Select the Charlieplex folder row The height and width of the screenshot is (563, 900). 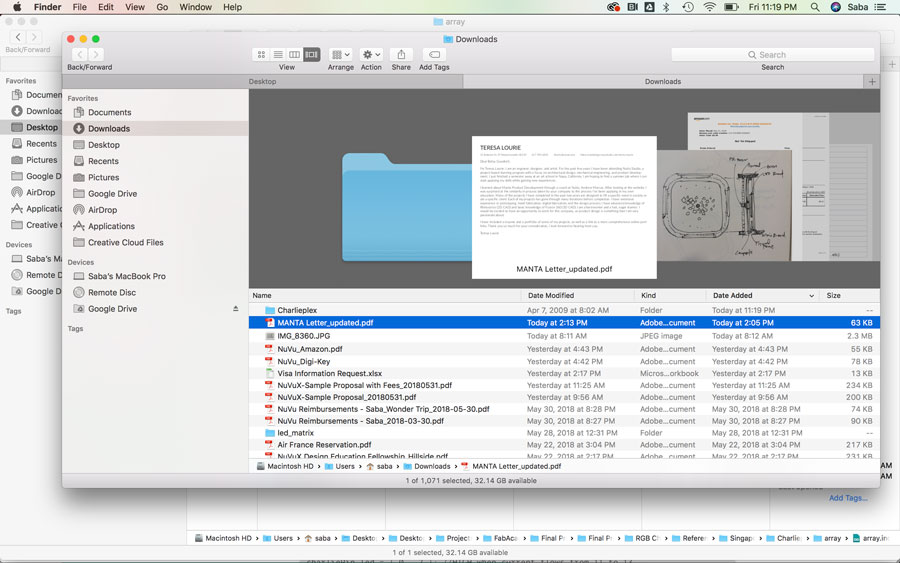(564, 310)
